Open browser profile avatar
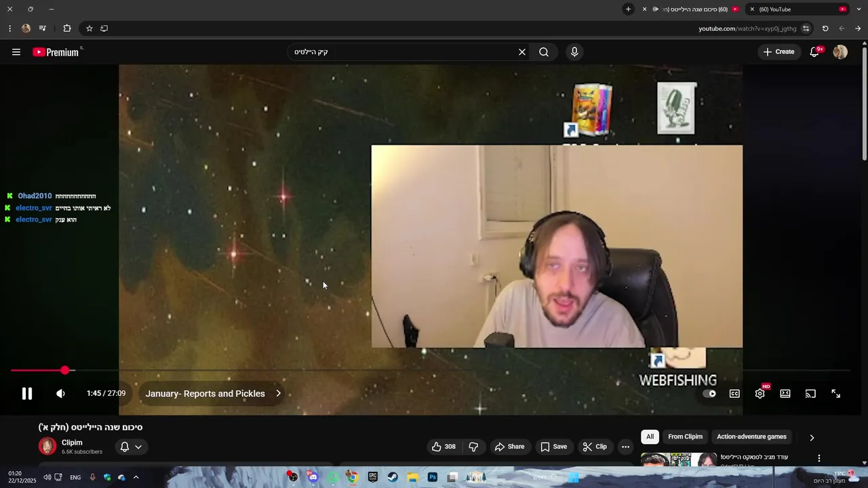The image size is (868, 488). pos(26,28)
